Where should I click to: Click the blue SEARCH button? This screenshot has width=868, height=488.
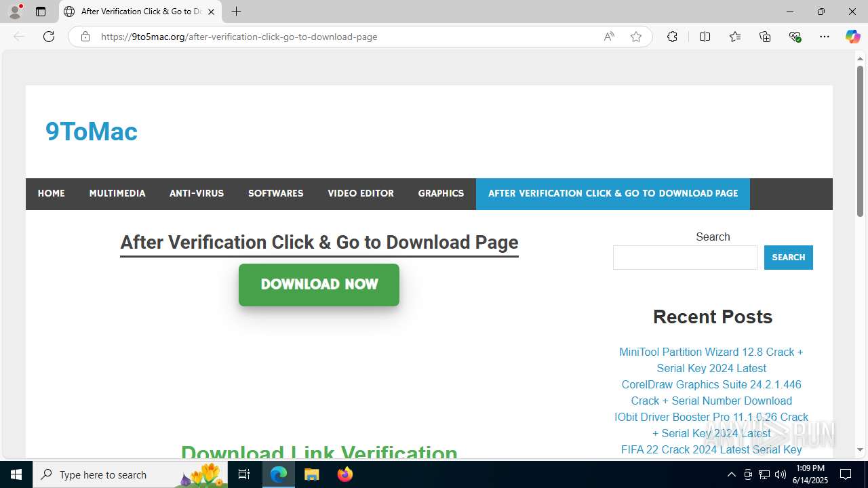click(x=788, y=258)
